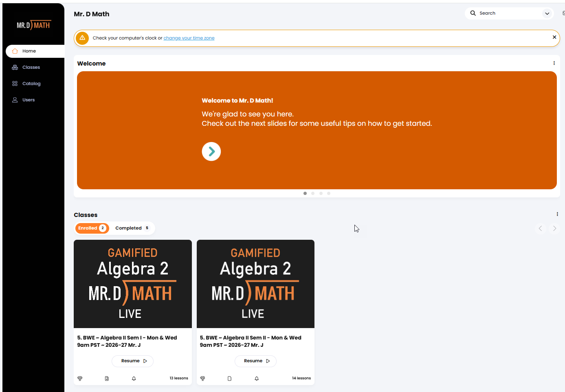
Task: Click the bell icon on the Sem I card
Action: 134,379
